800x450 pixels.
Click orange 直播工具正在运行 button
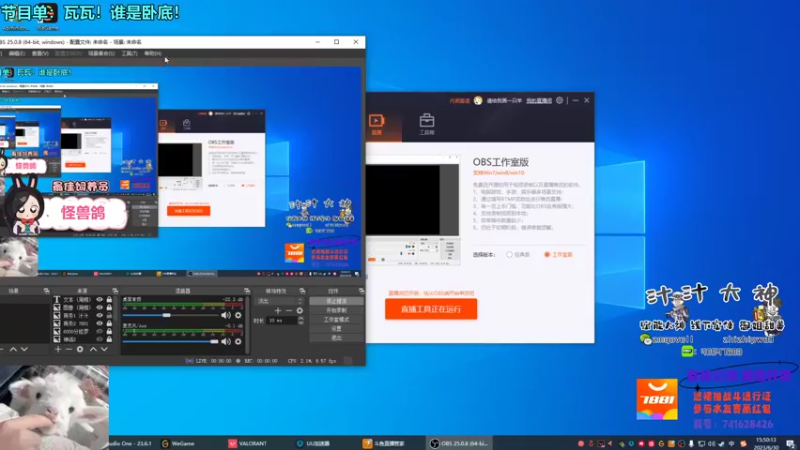pos(431,309)
